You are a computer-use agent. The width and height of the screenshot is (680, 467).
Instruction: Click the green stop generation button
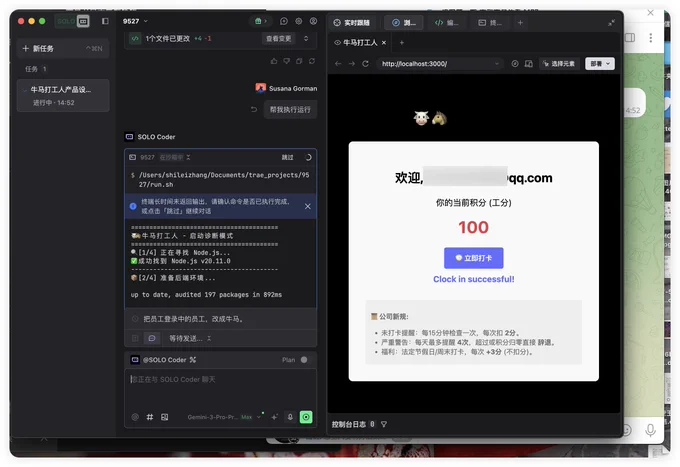pyautogui.click(x=306, y=417)
